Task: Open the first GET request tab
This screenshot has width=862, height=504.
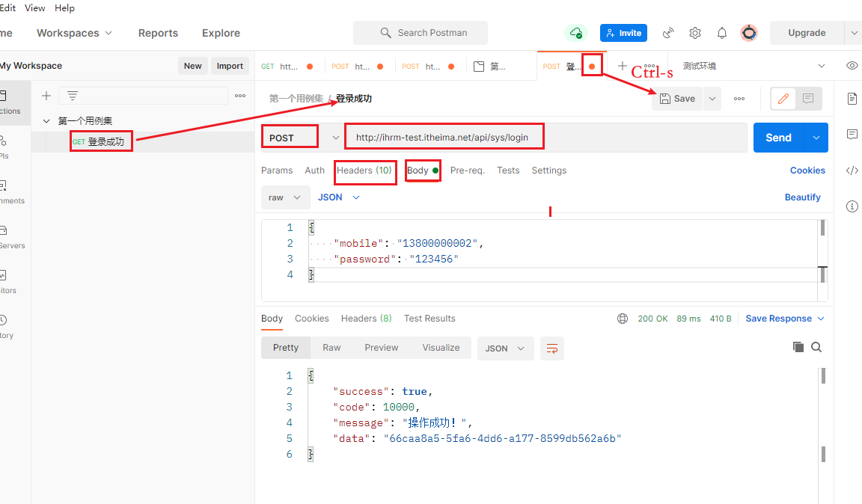Action: (287, 67)
